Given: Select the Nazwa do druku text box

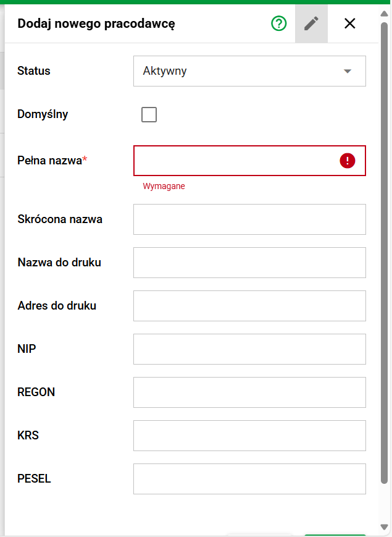Looking at the screenshot, I should (249, 263).
